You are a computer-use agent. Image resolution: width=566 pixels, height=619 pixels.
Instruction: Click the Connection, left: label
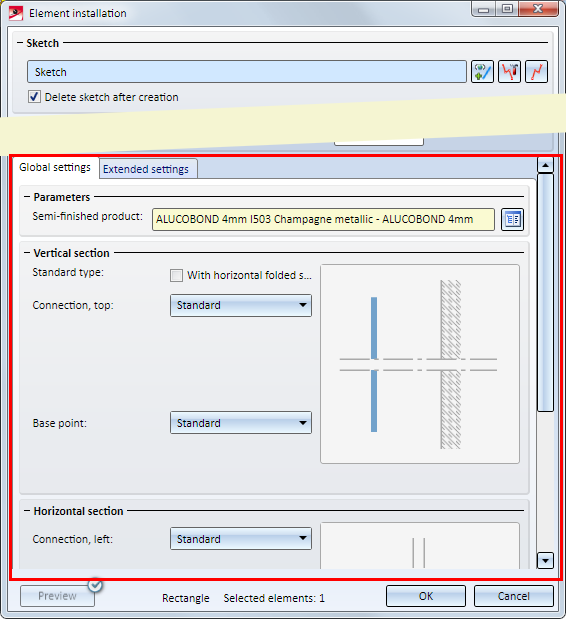[73, 539]
